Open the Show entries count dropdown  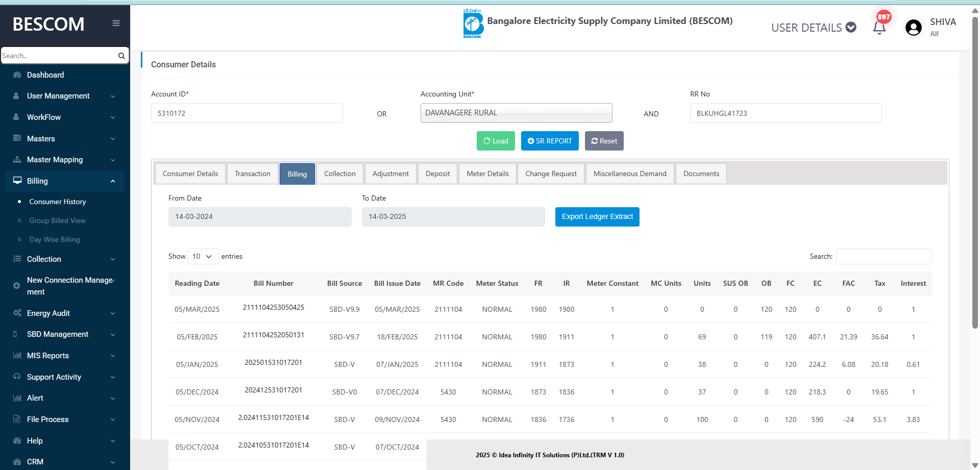tap(203, 256)
